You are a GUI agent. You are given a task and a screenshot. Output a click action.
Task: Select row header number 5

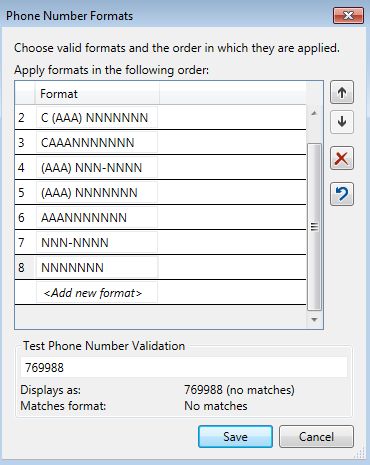point(25,193)
